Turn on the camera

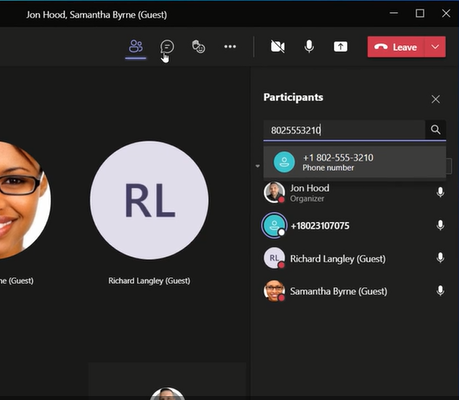[278, 47]
